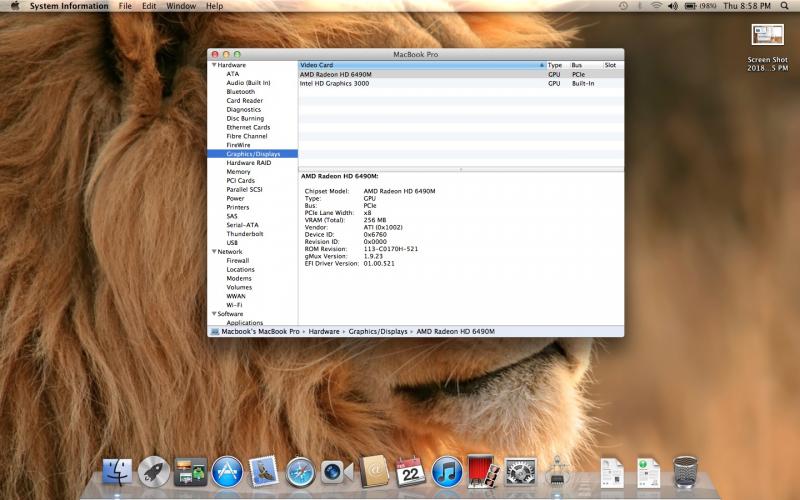Click Macbook's MacBook Pro in path bar
Screen dimensions: 800x500
point(260,332)
